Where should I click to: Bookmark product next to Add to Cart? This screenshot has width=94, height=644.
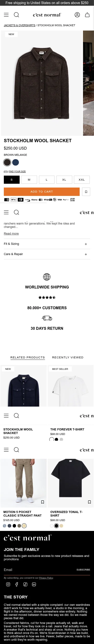point(86,192)
